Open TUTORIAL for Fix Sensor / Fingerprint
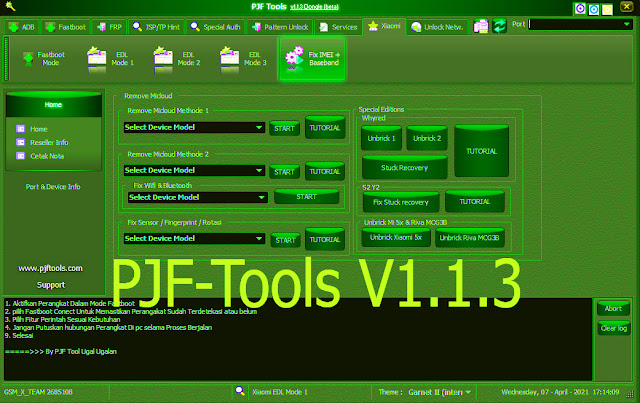640x403 pixels. 325,239
